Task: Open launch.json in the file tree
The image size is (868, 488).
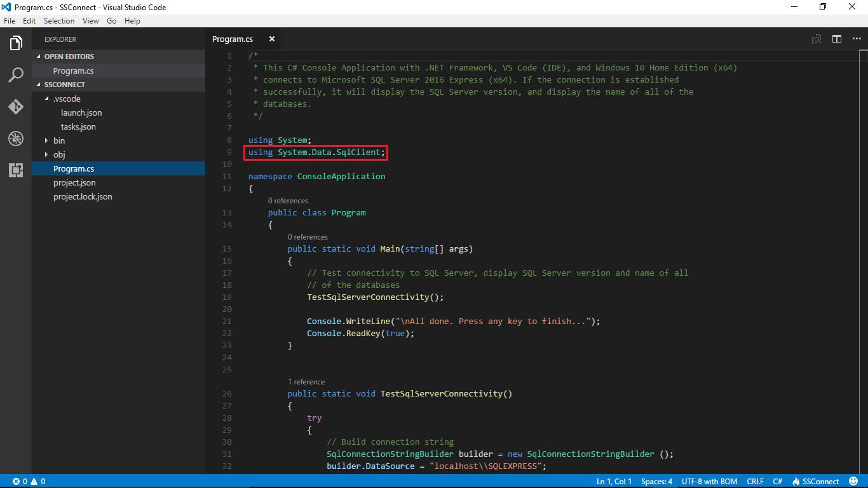Action: click(x=81, y=112)
